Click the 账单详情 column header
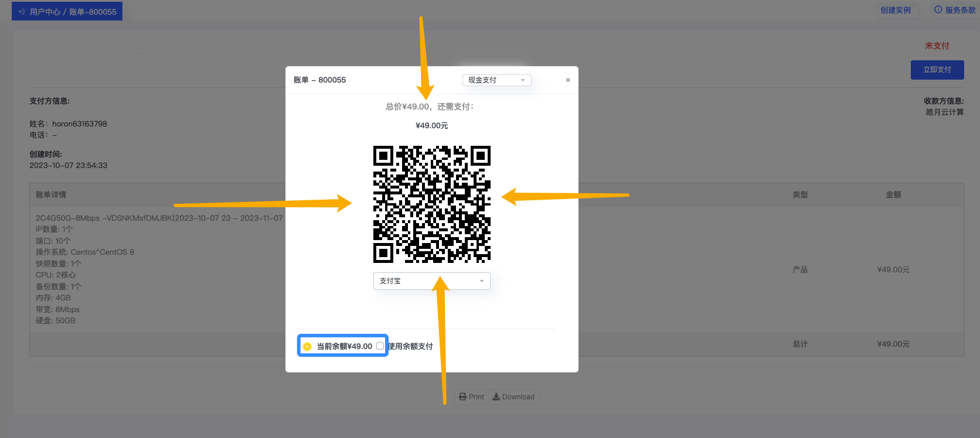 point(51,195)
